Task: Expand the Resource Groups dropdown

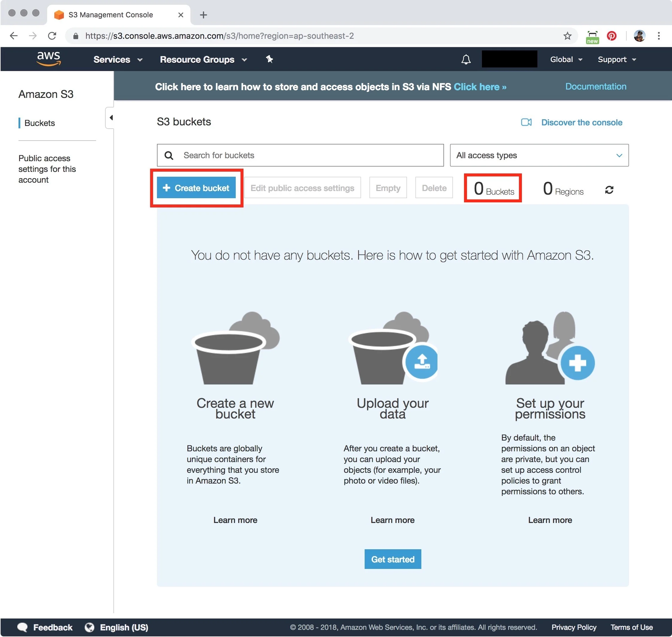Action: pyautogui.click(x=203, y=59)
